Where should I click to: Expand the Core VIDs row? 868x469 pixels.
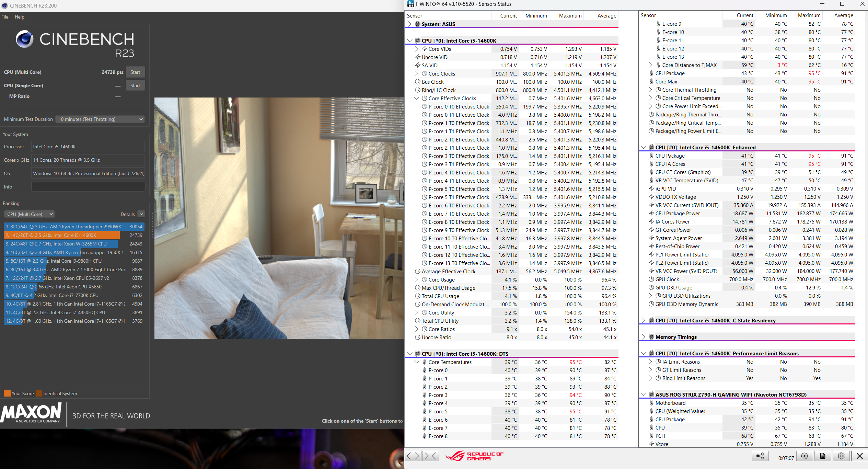(x=417, y=49)
